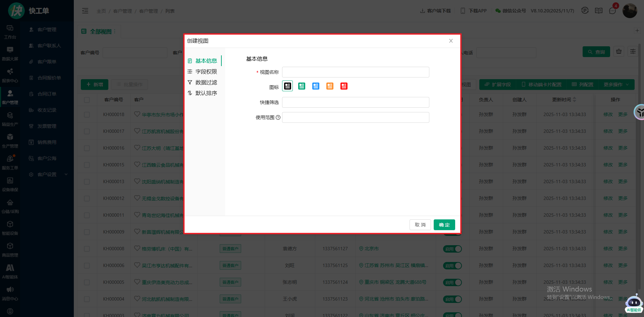Open the 使用范围 dropdown field
The width and height of the screenshot is (644, 317).
point(356,117)
